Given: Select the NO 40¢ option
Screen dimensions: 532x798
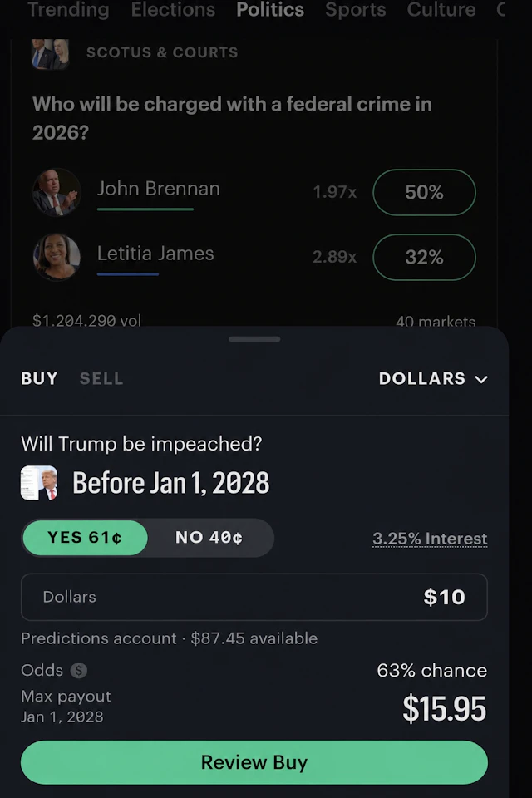Looking at the screenshot, I should point(209,538).
